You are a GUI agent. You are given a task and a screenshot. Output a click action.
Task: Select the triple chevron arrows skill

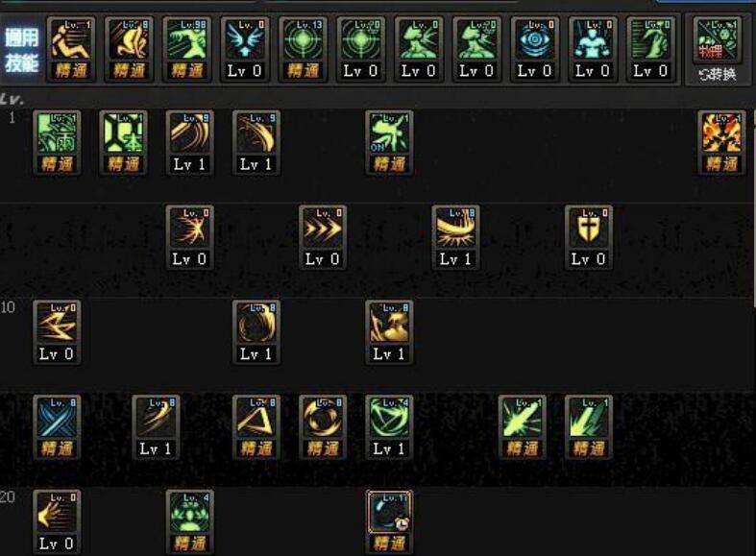click(322, 237)
